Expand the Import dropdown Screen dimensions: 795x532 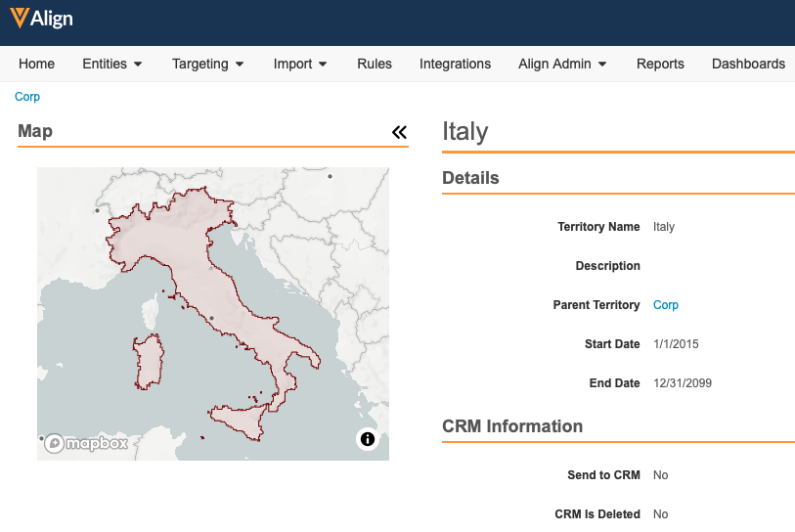[300, 64]
